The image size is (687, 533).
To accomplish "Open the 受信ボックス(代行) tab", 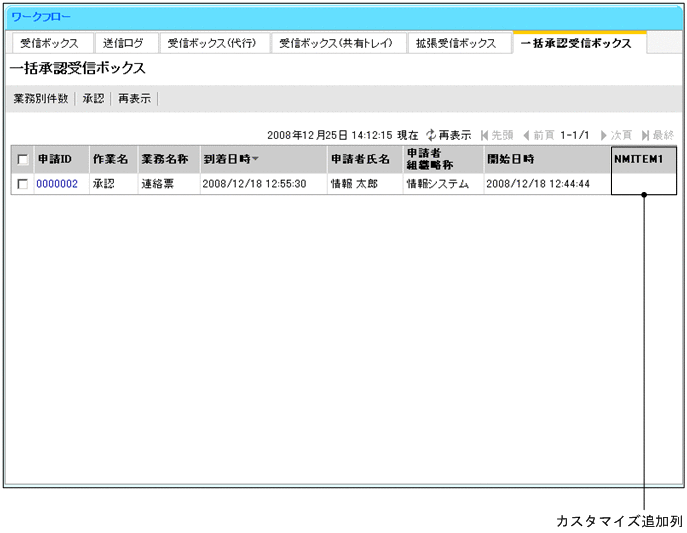I will (212, 44).
